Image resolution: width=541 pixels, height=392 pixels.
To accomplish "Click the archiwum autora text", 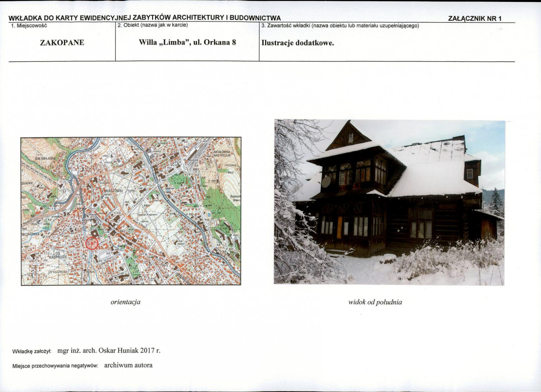I will [x=128, y=365].
